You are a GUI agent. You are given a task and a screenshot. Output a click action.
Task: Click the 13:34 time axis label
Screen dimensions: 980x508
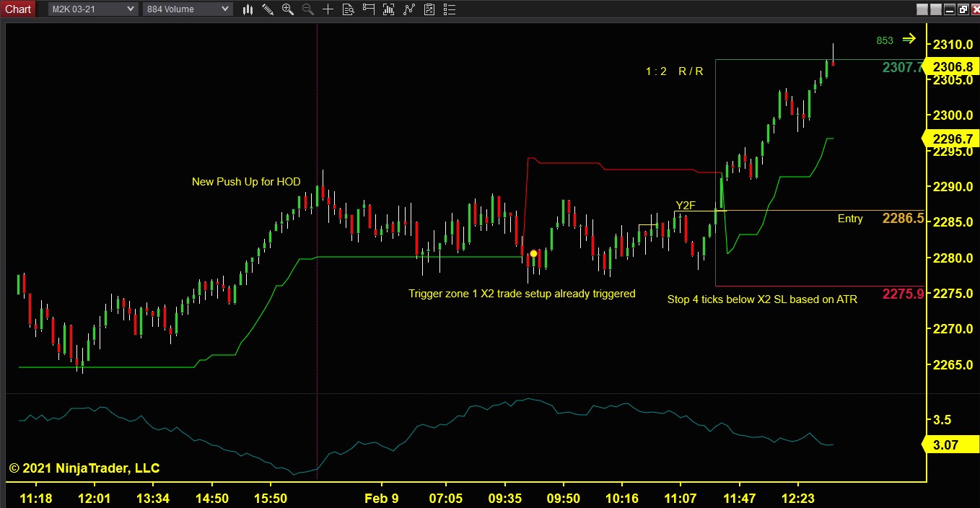click(153, 498)
